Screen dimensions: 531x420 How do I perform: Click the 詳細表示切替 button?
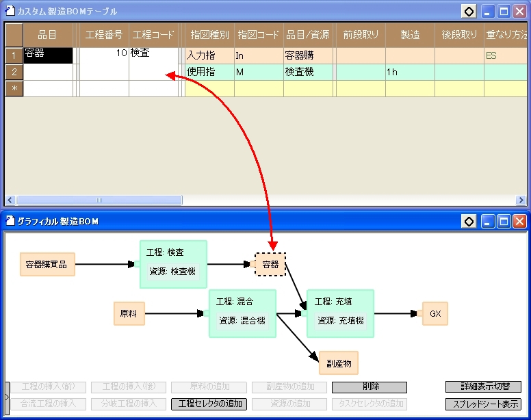[x=483, y=387]
